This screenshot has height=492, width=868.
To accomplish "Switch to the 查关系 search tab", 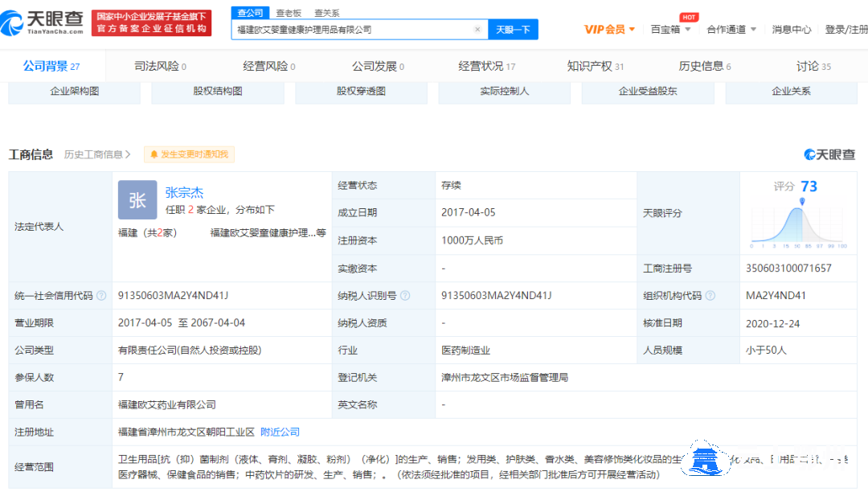I will (x=326, y=13).
